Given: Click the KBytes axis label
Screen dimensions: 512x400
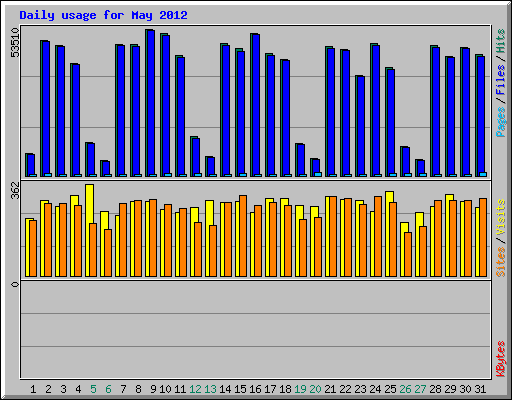Looking at the screenshot, I should (x=500, y=359).
